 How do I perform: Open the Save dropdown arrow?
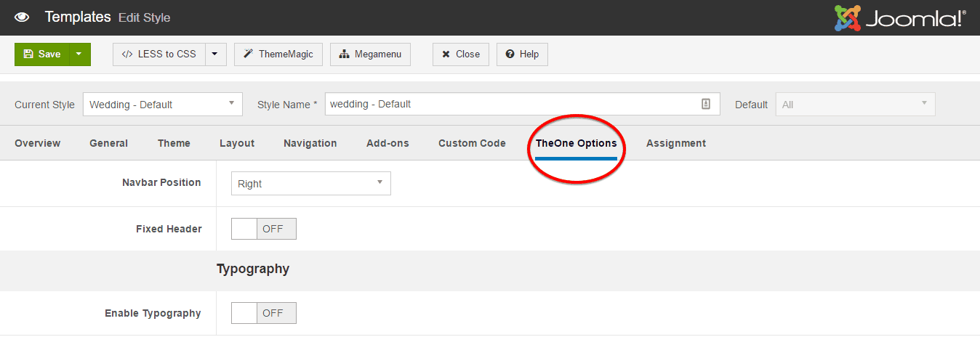tap(79, 54)
